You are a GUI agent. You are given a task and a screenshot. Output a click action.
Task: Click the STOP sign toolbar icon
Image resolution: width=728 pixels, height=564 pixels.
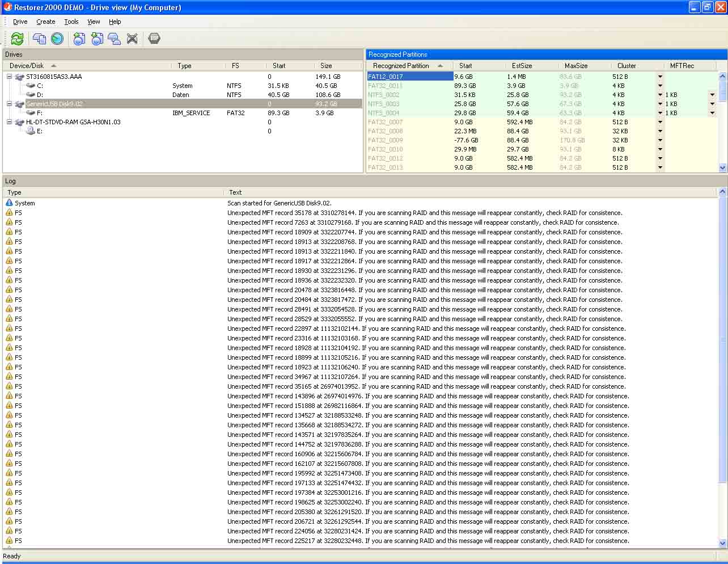point(154,39)
